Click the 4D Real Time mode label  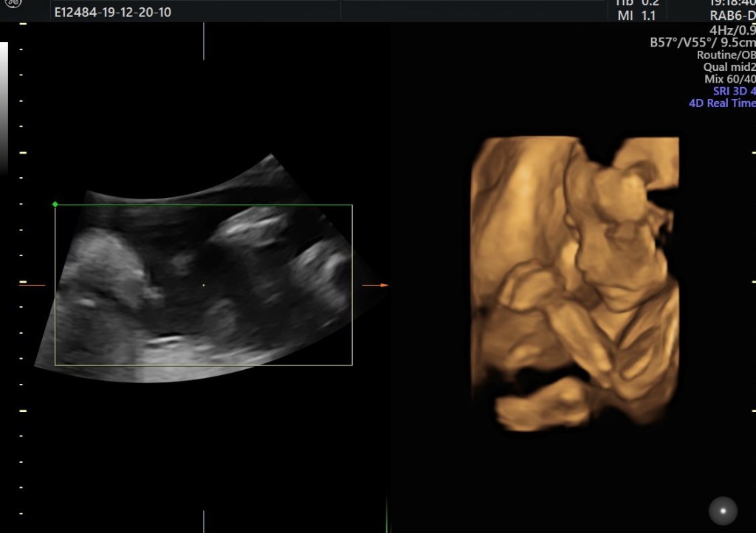(x=721, y=103)
